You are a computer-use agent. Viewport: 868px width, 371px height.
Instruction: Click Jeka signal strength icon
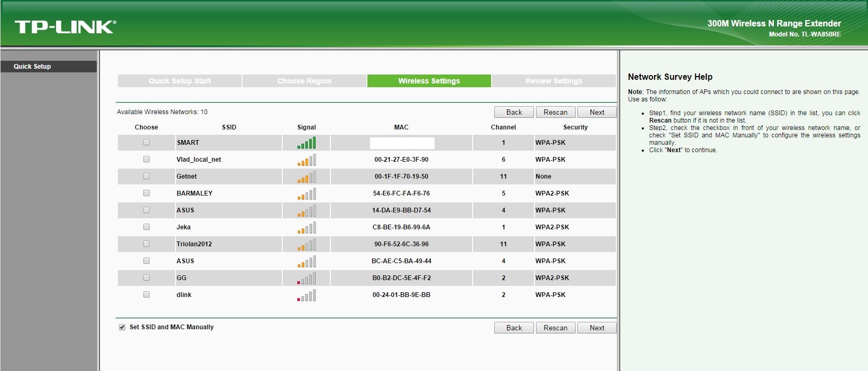point(307,227)
